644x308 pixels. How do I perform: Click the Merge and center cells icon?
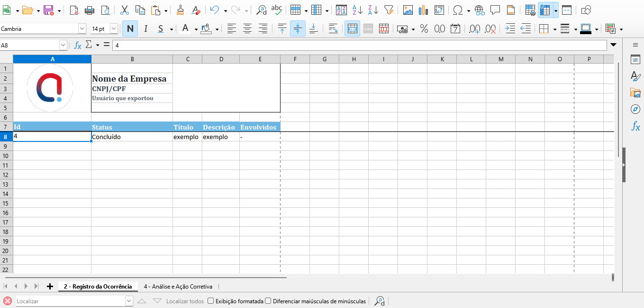(x=352, y=29)
